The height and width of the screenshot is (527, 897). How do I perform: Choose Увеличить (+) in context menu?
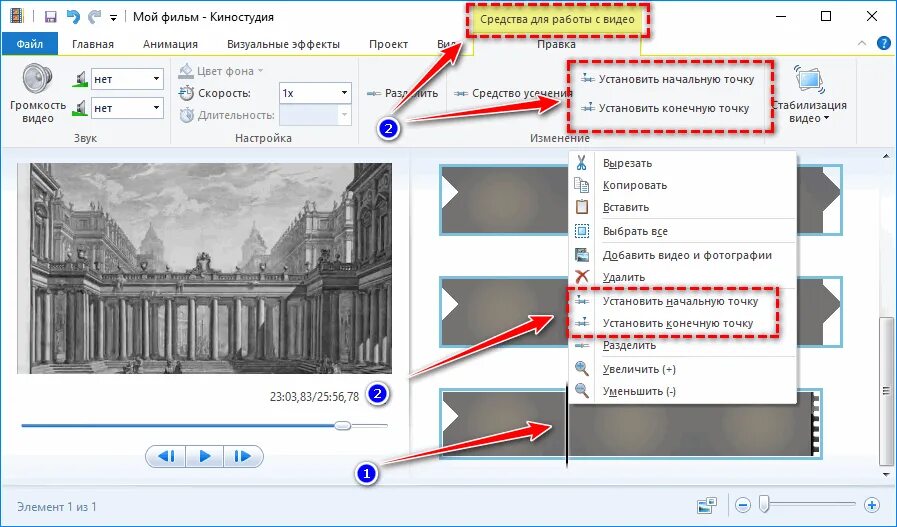tap(682, 369)
